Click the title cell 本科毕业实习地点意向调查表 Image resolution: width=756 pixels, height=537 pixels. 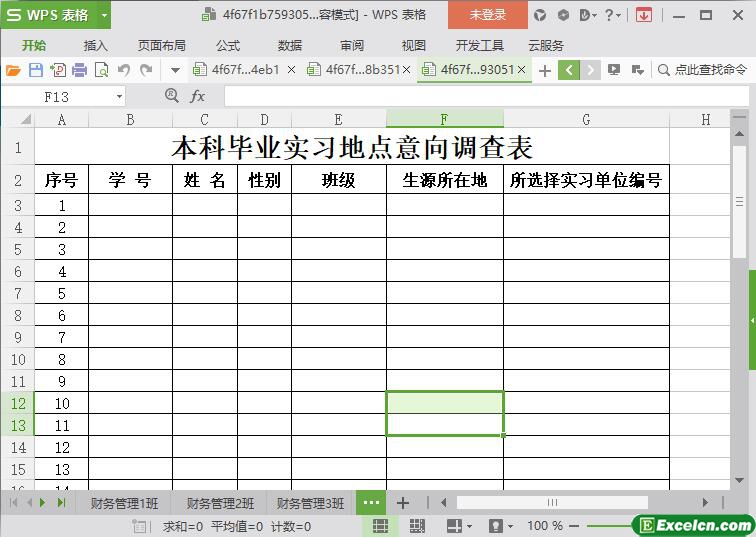click(x=352, y=148)
